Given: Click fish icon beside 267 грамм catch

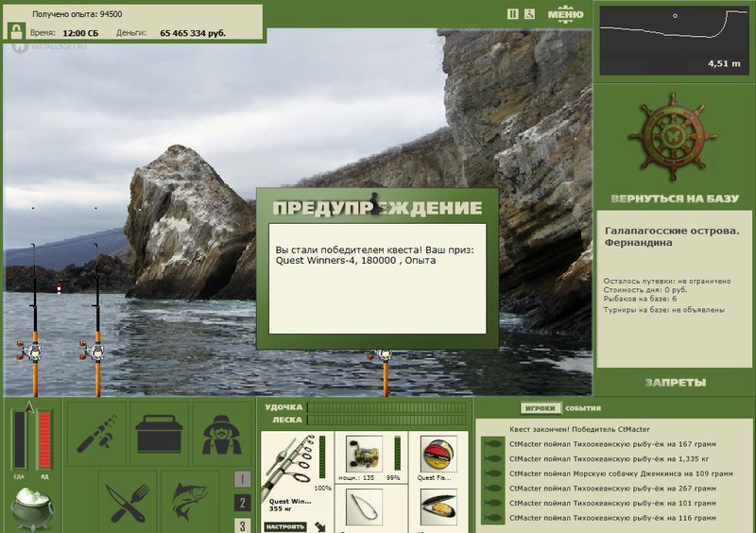Looking at the screenshot, I should pos(492,489).
